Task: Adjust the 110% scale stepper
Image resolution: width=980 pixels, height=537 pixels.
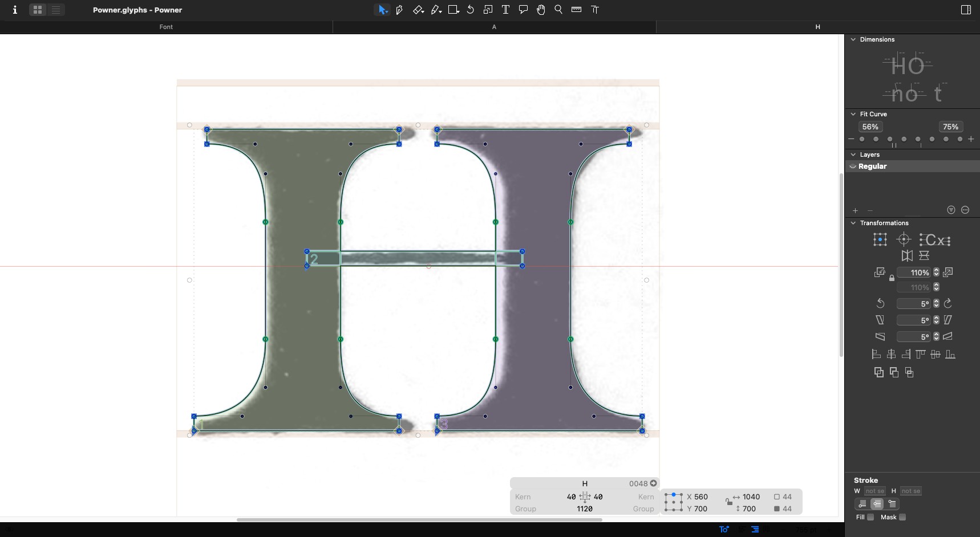Action: click(936, 272)
